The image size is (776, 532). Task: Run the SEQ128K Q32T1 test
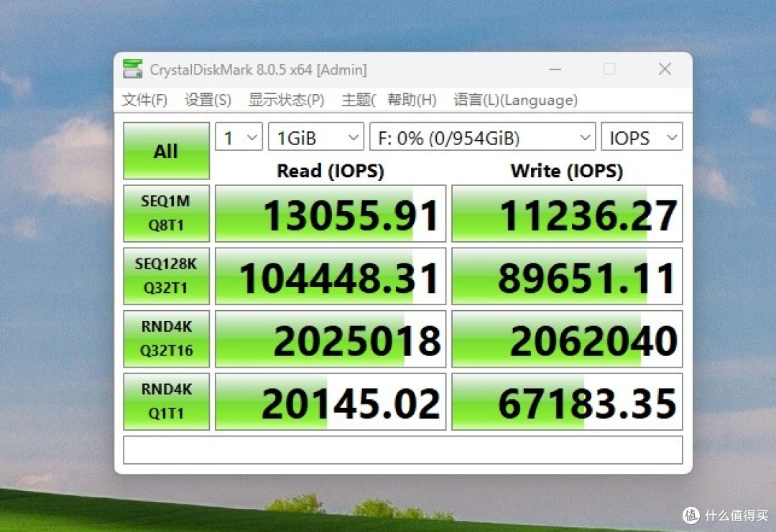(166, 276)
